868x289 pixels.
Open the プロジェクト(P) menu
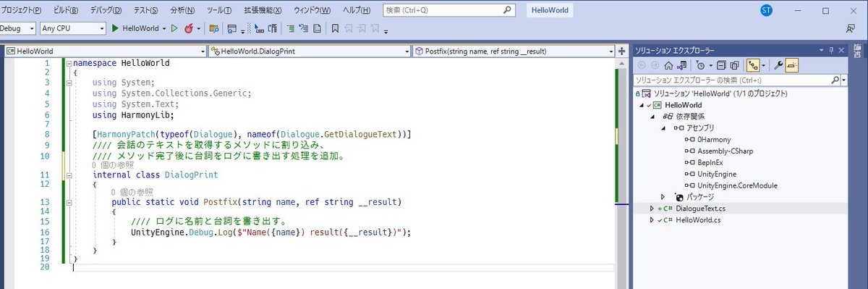click(x=21, y=10)
